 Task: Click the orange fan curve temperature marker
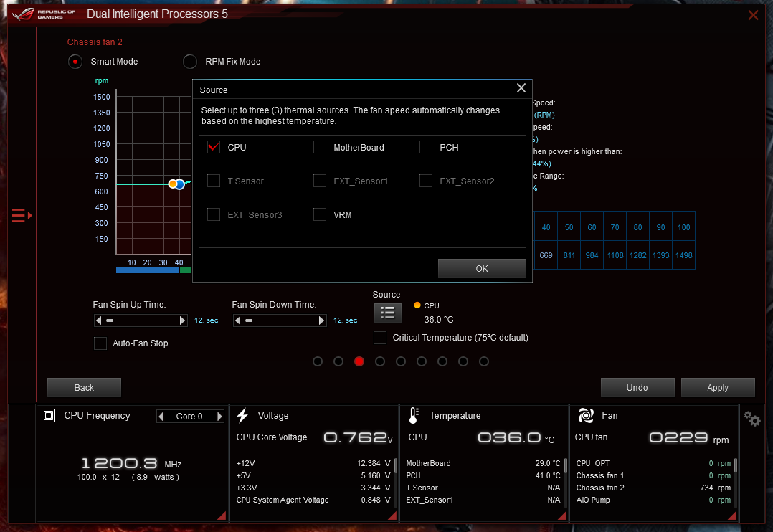pyautogui.click(x=172, y=184)
